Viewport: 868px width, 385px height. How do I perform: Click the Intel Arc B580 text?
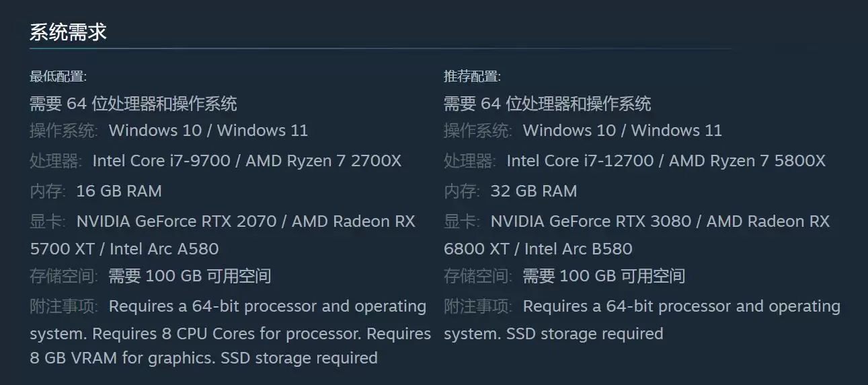tap(578, 249)
